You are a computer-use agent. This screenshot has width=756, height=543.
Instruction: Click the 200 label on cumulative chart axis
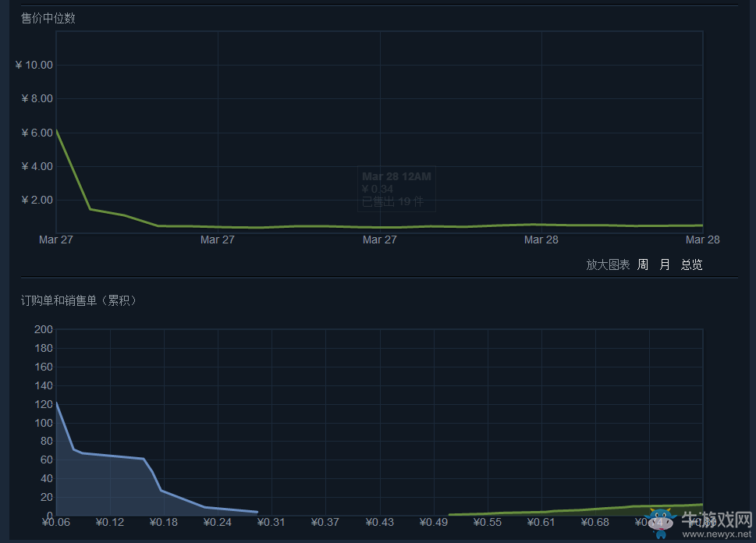point(44,330)
